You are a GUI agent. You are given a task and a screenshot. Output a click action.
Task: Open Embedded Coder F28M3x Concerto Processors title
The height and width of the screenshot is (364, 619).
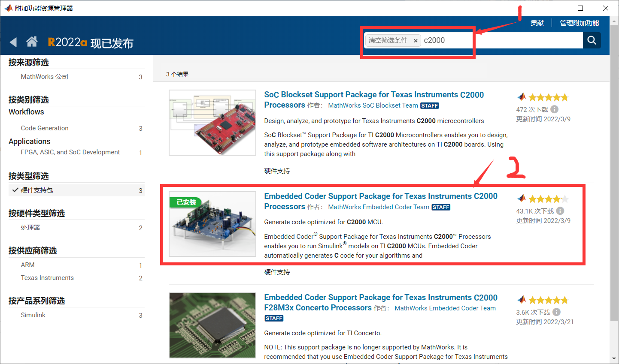[381, 302]
